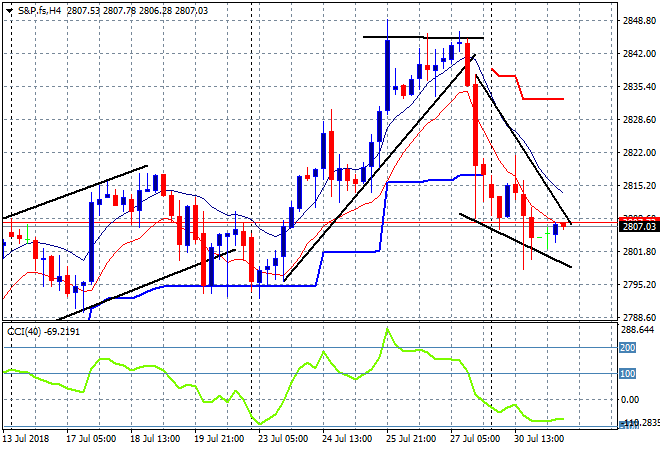Click the CCI(40) -69.2191 indicator label

pyautogui.click(x=43, y=332)
